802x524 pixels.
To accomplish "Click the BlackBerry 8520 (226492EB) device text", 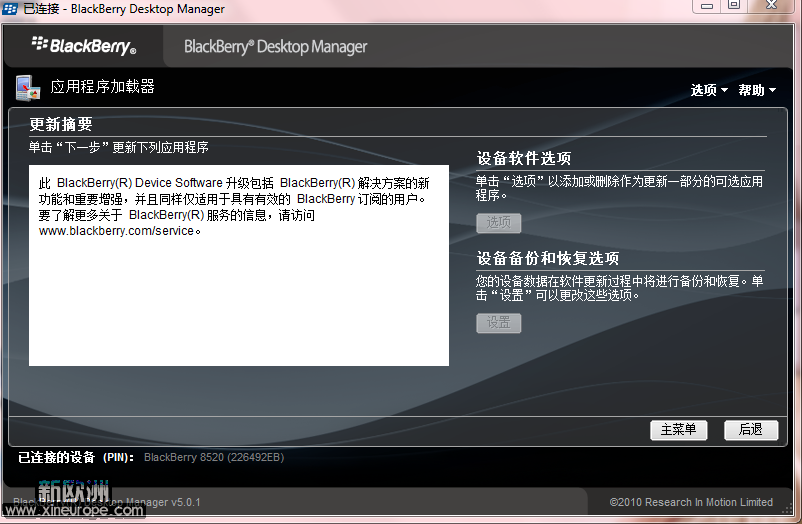I will point(214,457).
